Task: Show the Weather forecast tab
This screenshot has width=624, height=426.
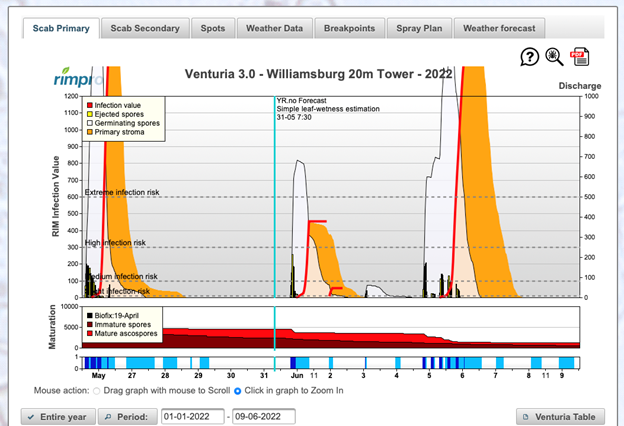Action: [x=499, y=28]
